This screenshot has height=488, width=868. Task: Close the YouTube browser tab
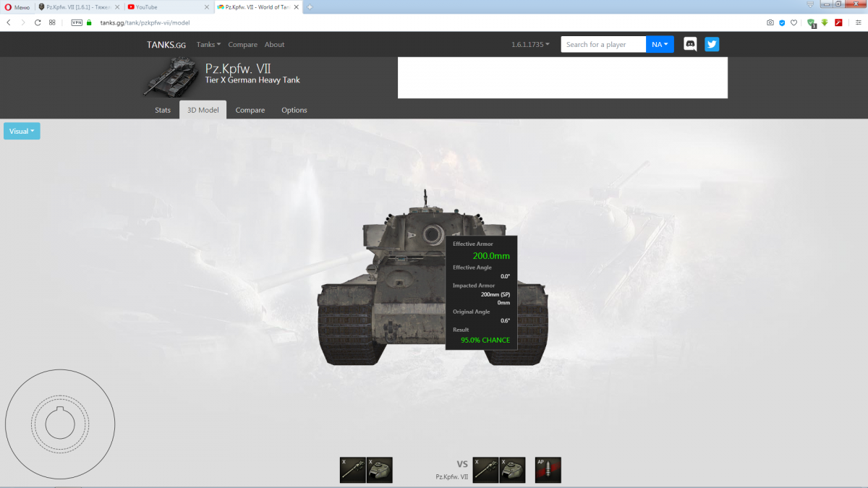pos(207,7)
